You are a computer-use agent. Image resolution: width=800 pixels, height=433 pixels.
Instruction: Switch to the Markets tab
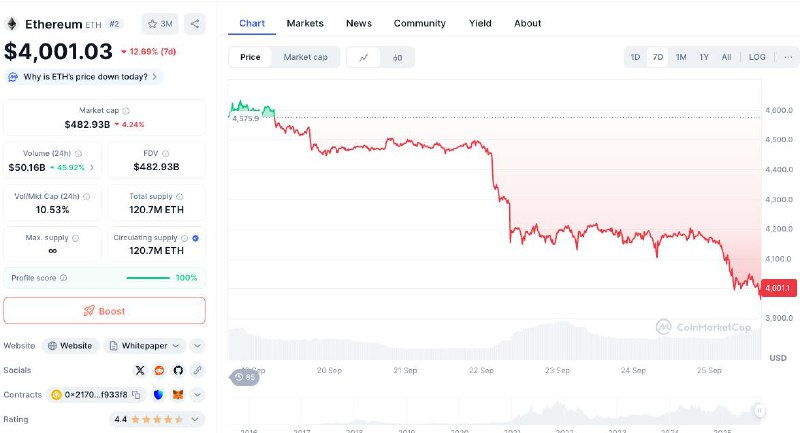pos(305,23)
